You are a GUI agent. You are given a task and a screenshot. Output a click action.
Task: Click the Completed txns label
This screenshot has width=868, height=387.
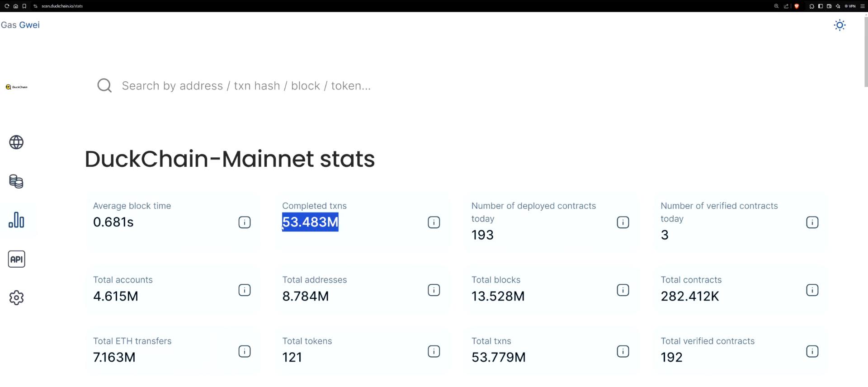tap(314, 206)
